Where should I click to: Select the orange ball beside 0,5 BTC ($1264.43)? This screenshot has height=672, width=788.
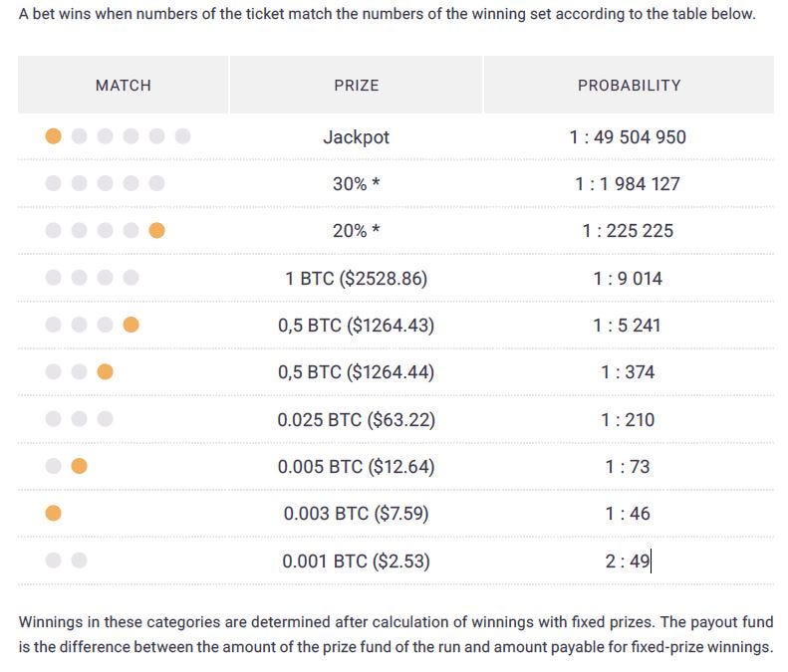click(131, 325)
